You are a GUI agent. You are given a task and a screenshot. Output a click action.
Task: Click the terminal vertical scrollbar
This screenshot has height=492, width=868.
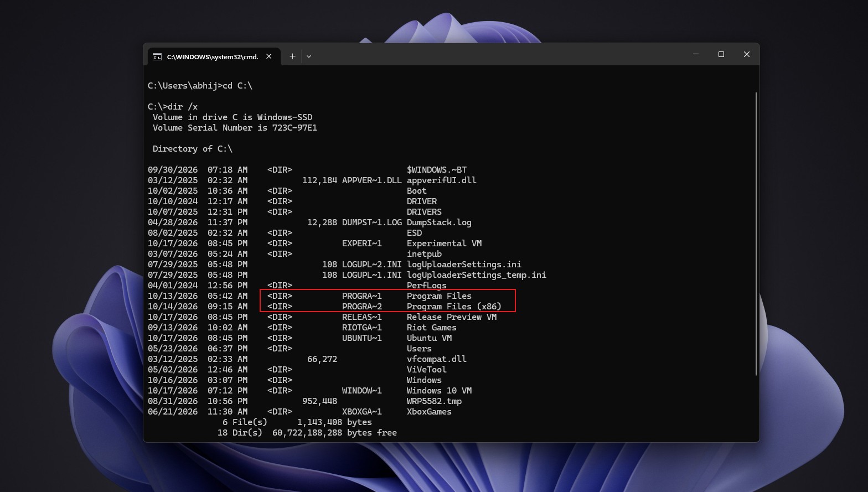pos(756,234)
